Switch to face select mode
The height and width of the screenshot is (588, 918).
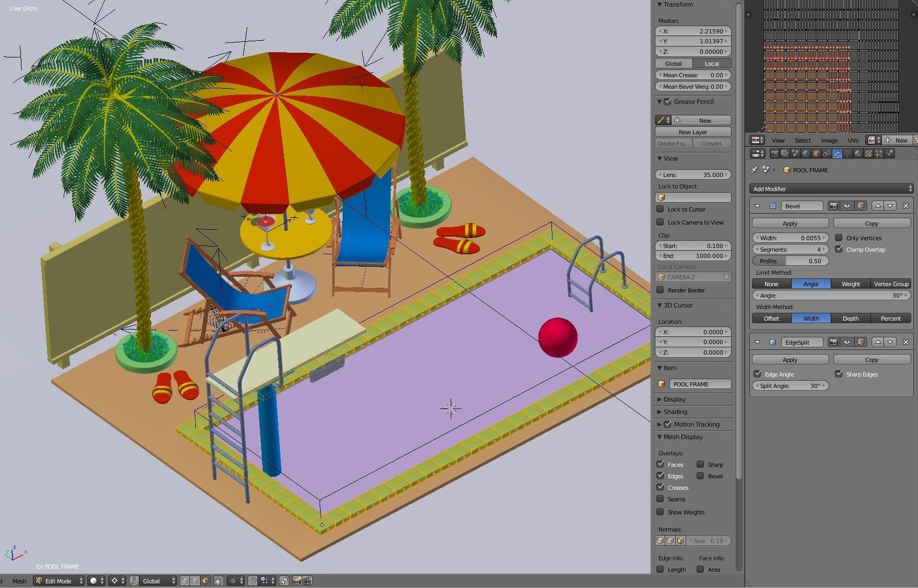[x=206, y=580]
